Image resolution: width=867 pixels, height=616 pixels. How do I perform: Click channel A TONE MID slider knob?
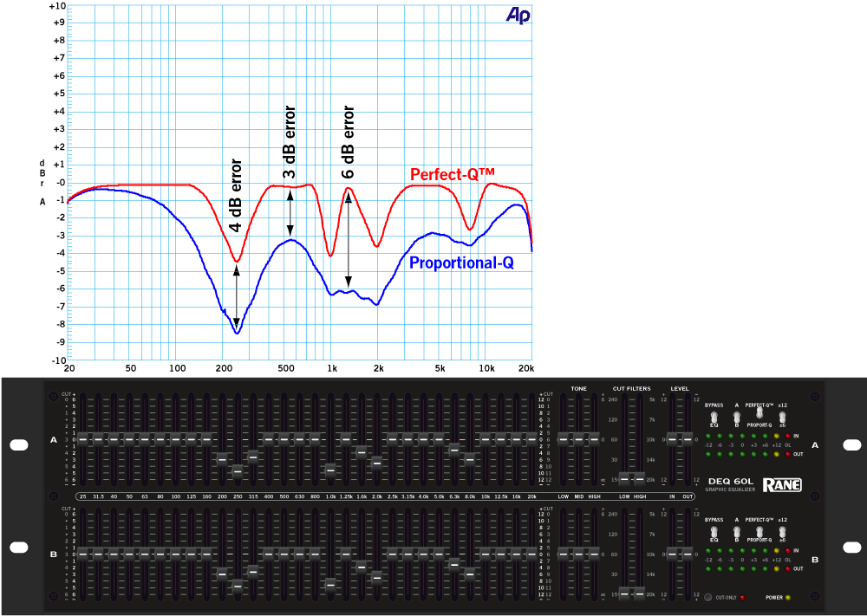tap(578, 440)
